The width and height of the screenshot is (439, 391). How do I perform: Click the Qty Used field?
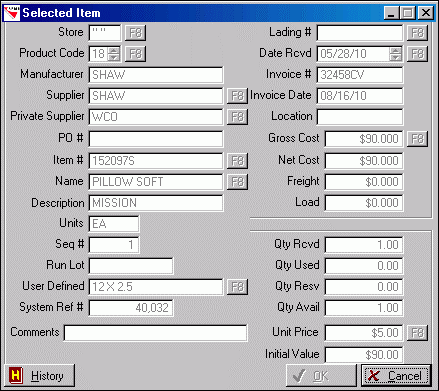pos(364,266)
